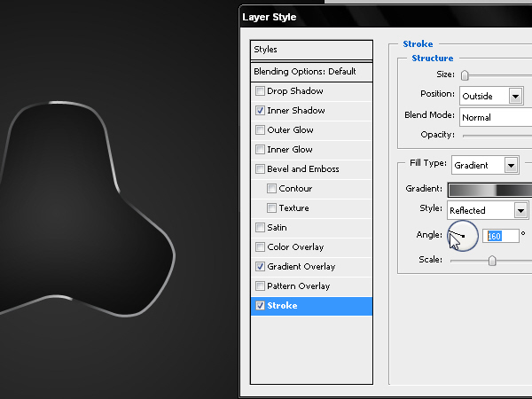The image size is (532, 399).
Task: Click the Angle value input field
Action: [501, 236]
